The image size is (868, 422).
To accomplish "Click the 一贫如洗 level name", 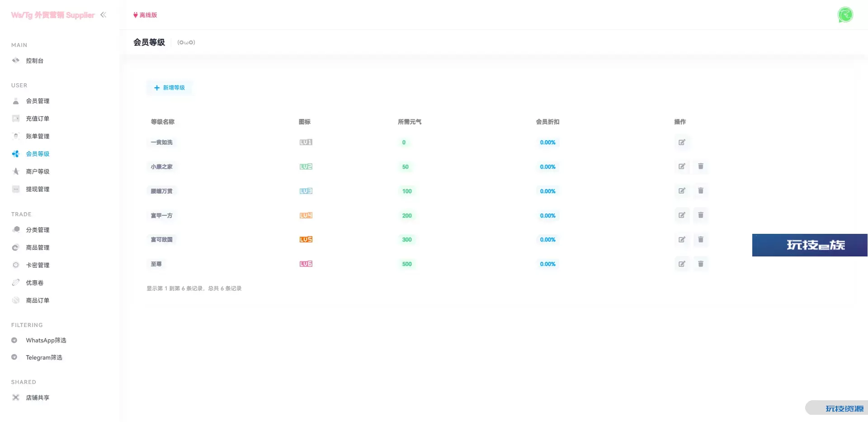I will 162,142.
